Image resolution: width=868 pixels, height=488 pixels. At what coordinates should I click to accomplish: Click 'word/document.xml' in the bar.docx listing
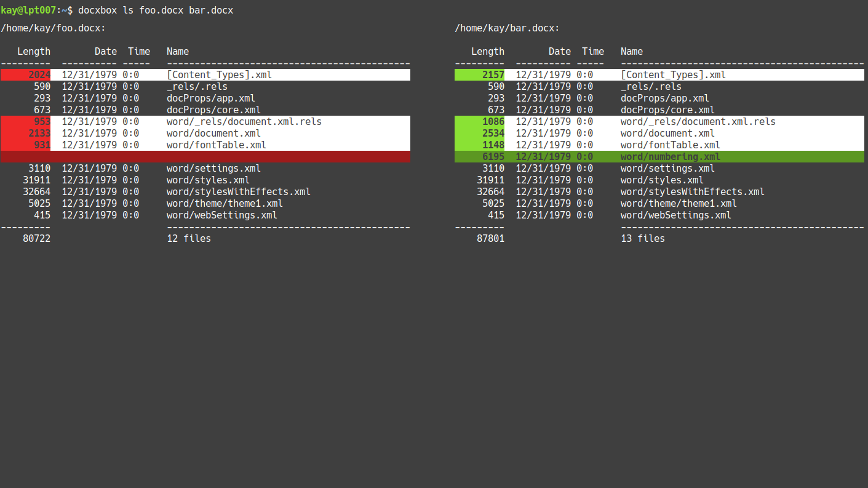click(667, 134)
